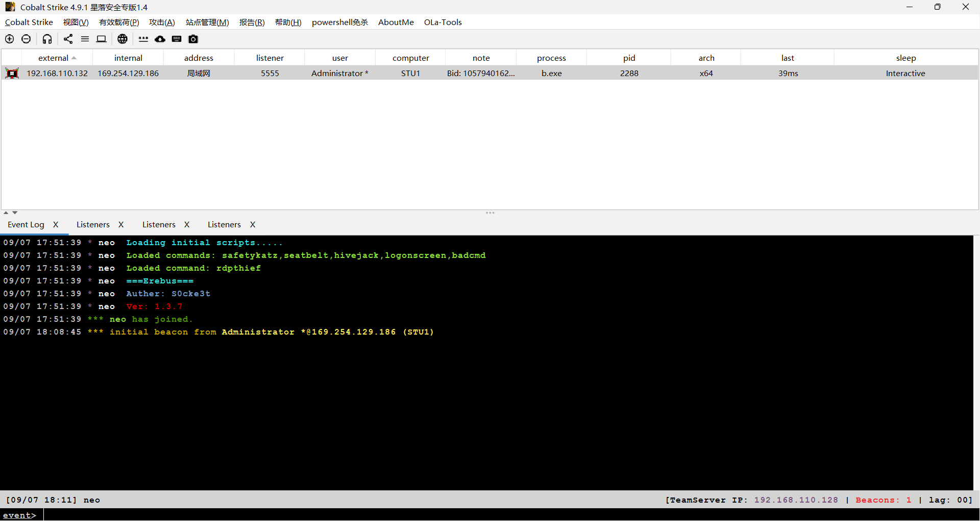Open the OLa-Tools menu

443,22
